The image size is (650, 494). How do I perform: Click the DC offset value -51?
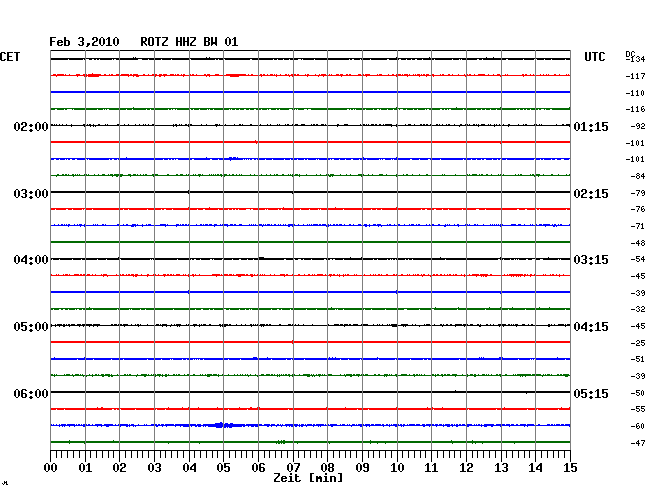click(x=638, y=359)
